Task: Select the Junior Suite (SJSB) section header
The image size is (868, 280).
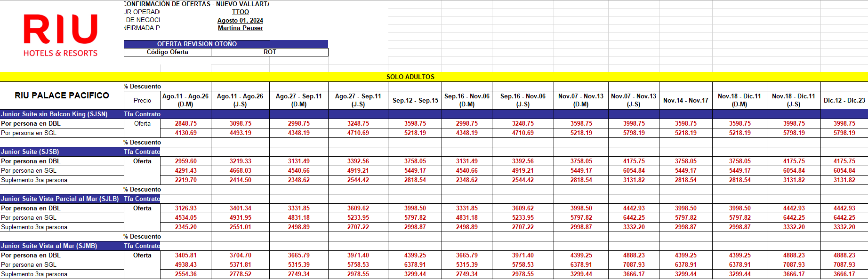Action: click(x=62, y=152)
